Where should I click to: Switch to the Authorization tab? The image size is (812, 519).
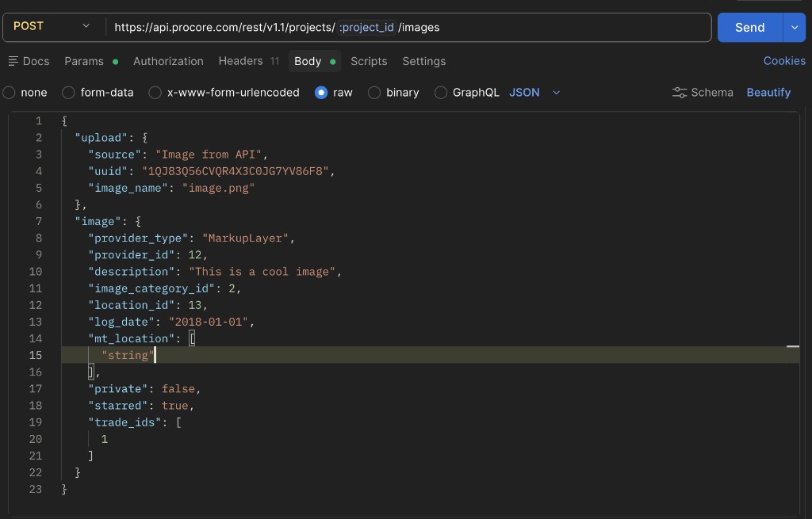click(168, 61)
